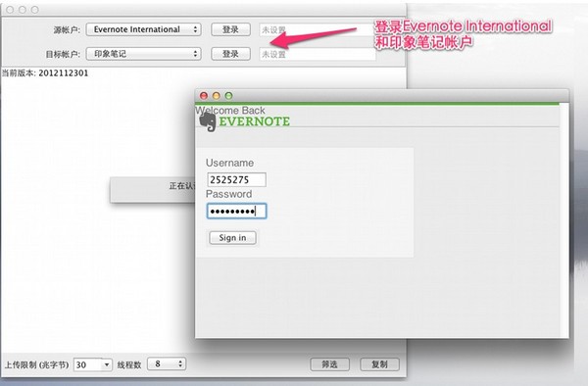Click the target account status field
This screenshot has width=588, height=386.
(x=318, y=54)
